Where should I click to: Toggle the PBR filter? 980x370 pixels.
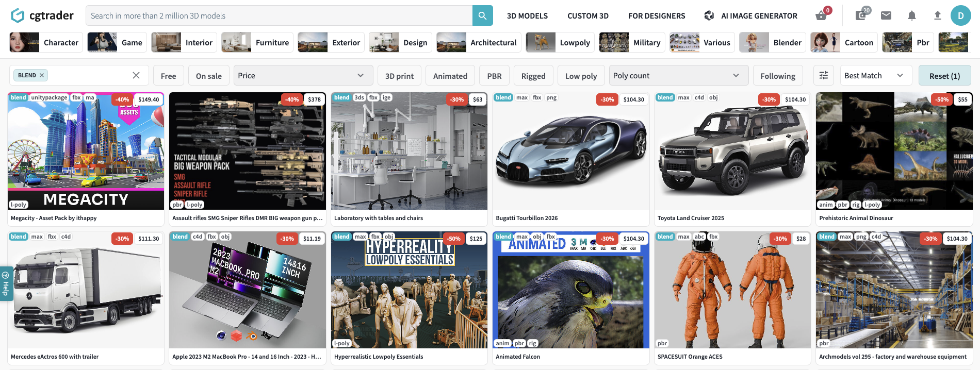[x=494, y=75]
